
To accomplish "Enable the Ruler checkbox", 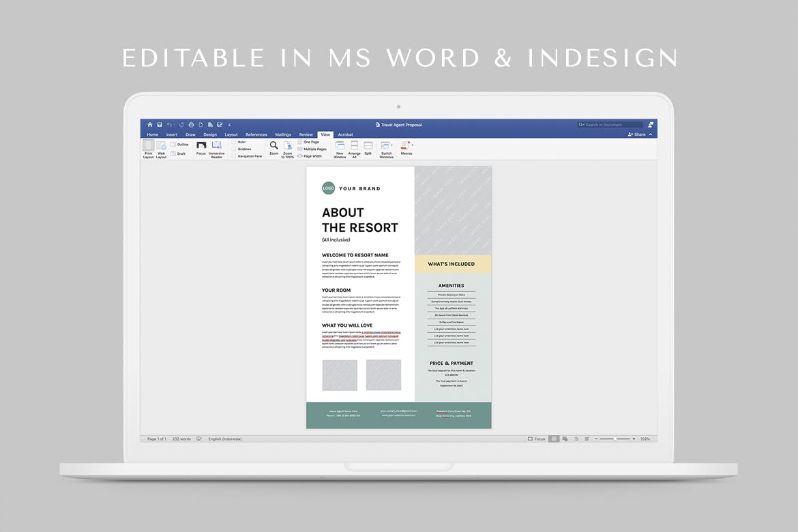I will (x=234, y=142).
